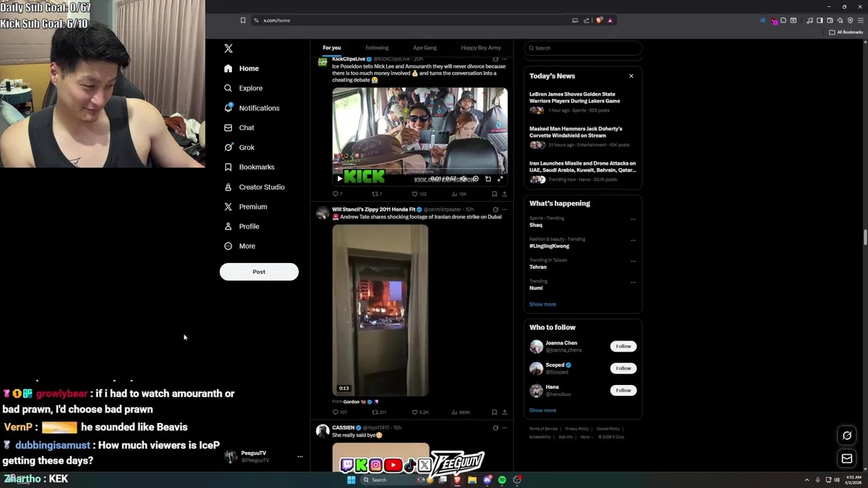Open Premium in sidebar
This screenshot has height=488, width=868.
(x=245, y=207)
